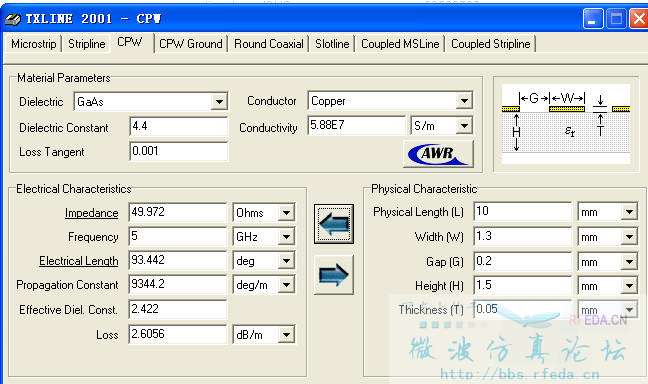
Task: Click the Conductivity field 5.88E7
Action: pyautogui.click(x=357, y=125)
